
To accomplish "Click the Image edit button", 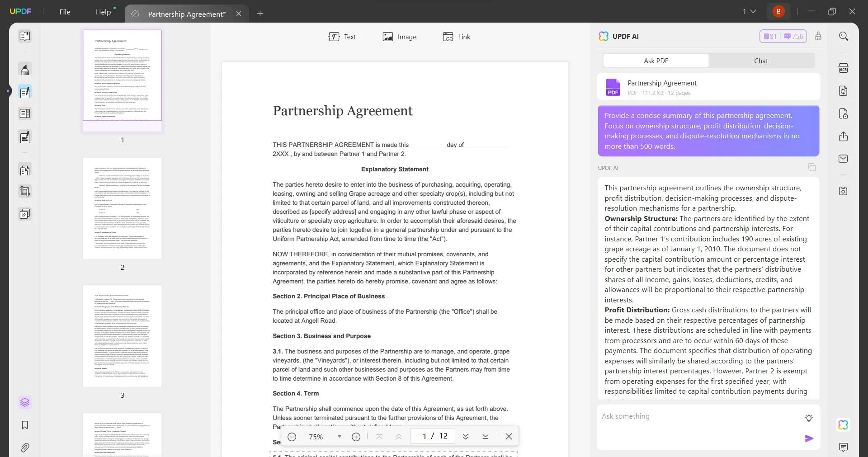I will (399, 37).
